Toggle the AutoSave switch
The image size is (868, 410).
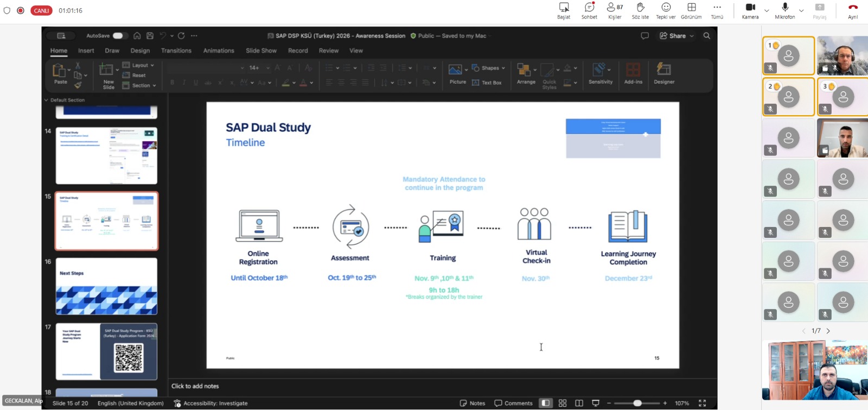(120, 36)
